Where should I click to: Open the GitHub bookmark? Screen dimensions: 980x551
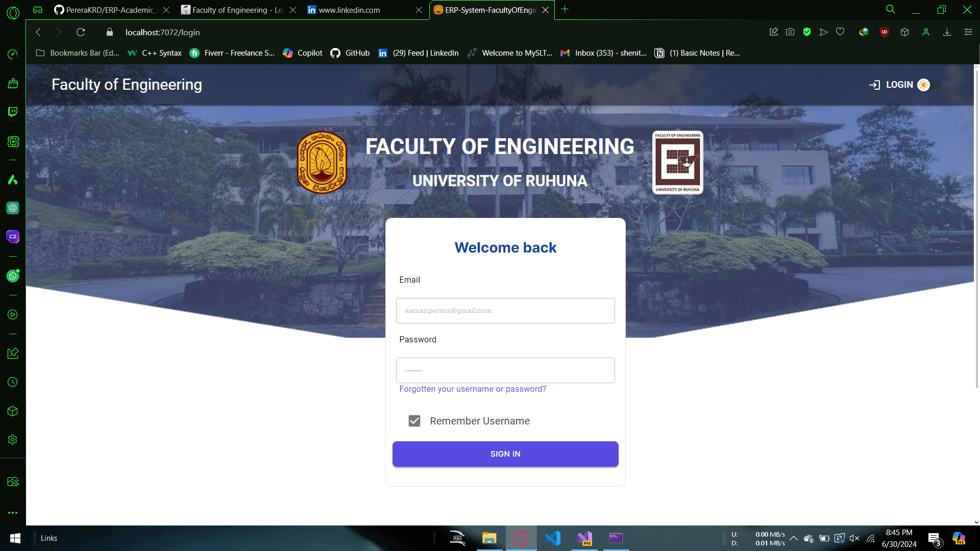(x=350, y=53)
